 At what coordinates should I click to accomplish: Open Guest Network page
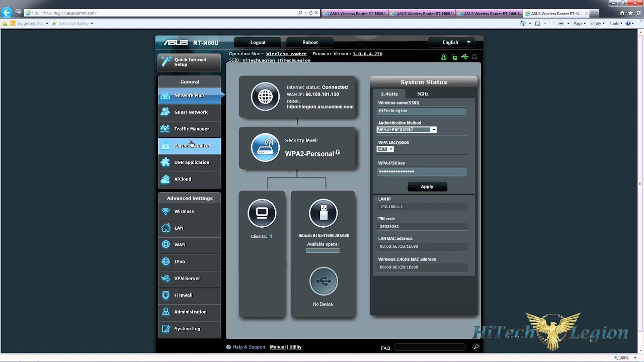pyautogui.click(x=189, y=112)
